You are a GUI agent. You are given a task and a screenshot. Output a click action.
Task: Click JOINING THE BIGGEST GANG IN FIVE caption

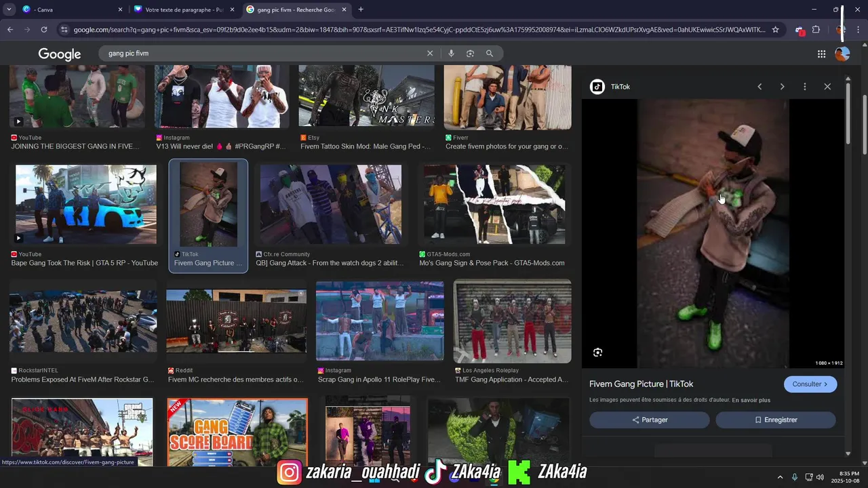75,146
